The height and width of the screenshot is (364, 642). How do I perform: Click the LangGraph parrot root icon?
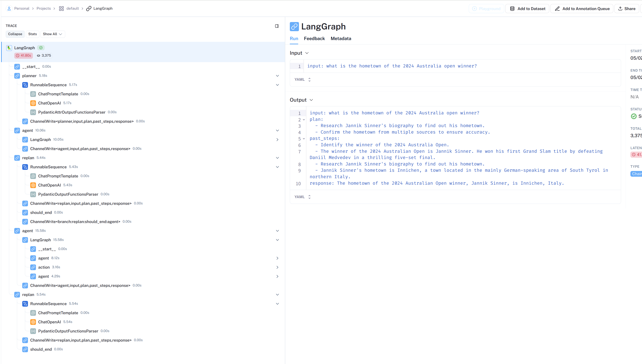[x=9, y=48]
